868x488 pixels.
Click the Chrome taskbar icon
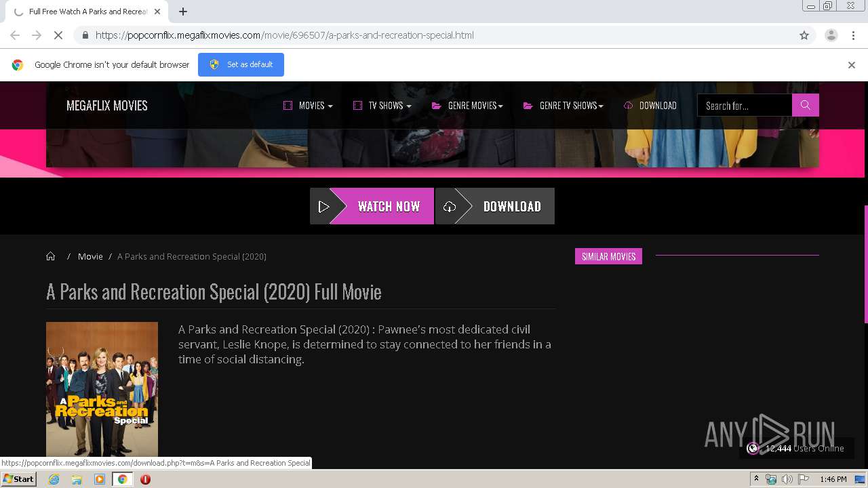122,479
